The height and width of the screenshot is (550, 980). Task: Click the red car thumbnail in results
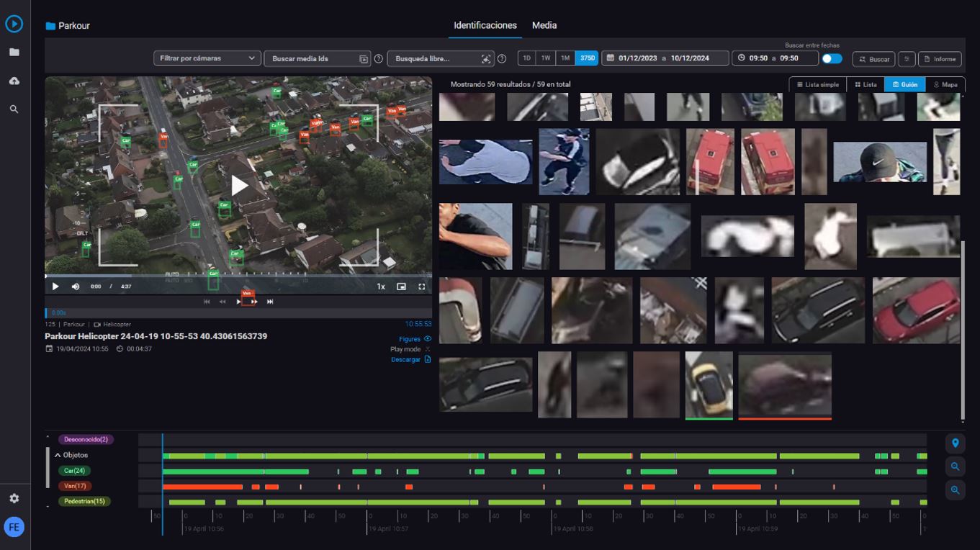(x=915, y=310)
